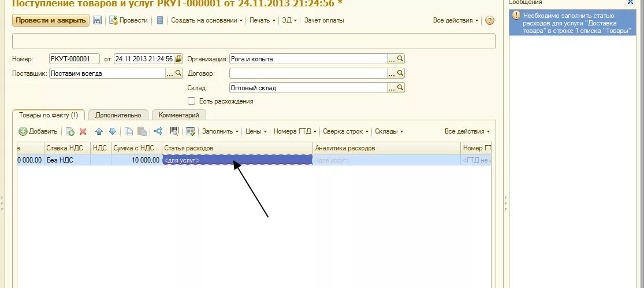Move row down with blue down arrow
This screenshot has width=644, height=288.
point(112,131)
